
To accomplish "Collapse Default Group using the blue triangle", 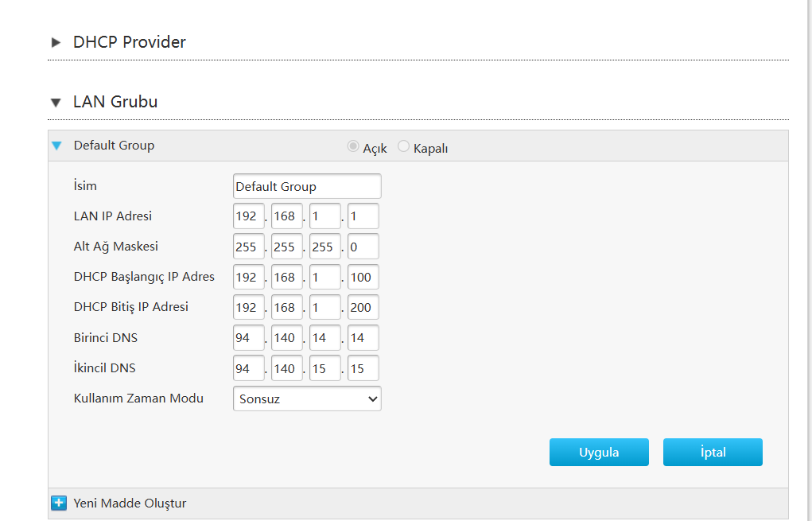I will (56, 146).
